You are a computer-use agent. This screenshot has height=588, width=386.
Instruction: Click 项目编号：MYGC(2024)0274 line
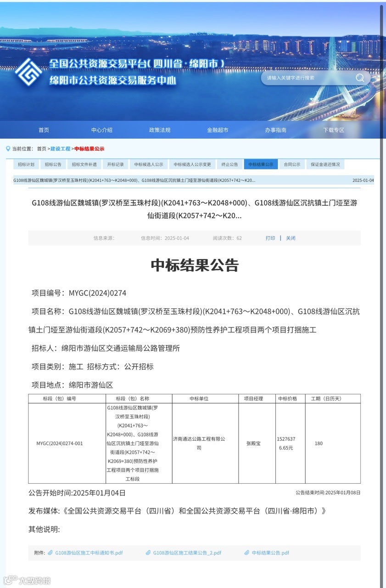coord(79,293)
